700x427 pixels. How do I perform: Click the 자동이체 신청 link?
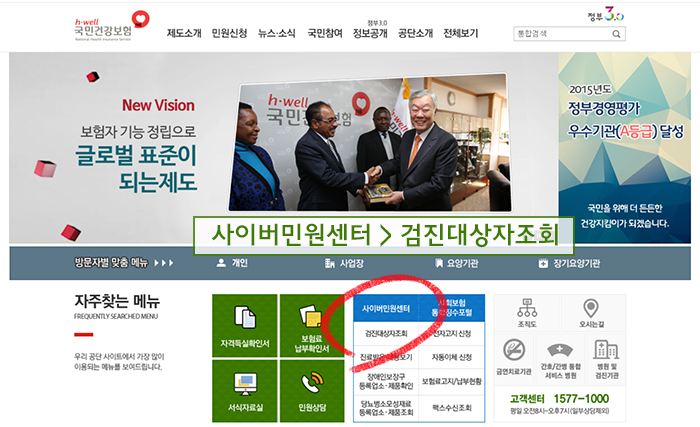452,357
